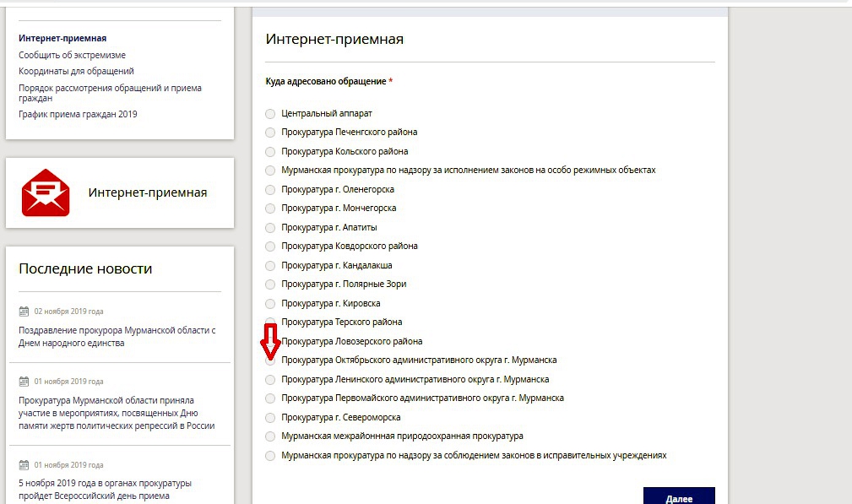
Task: Select the Центральный аппарат radio button
Action: [x=270, y=113]
